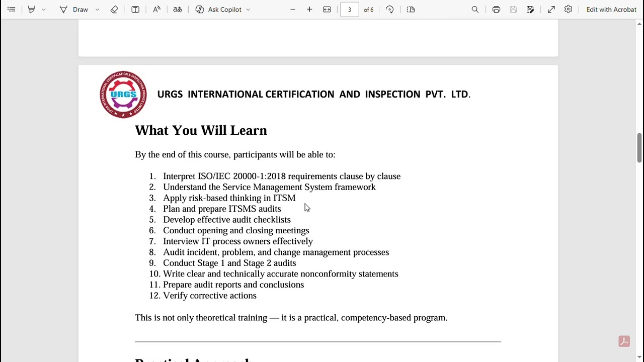Click "Conduct Stage 1 and Stage 2 audits"
Screen dimensions: 644x362
point(229,263)
